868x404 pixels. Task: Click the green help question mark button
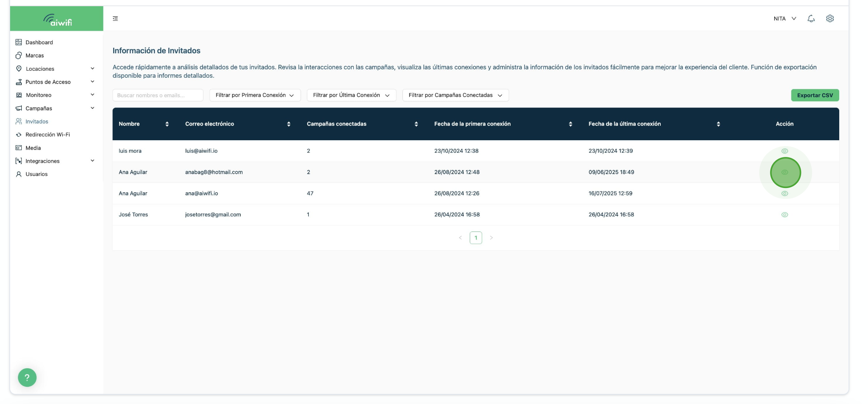(x=27, y=378)
